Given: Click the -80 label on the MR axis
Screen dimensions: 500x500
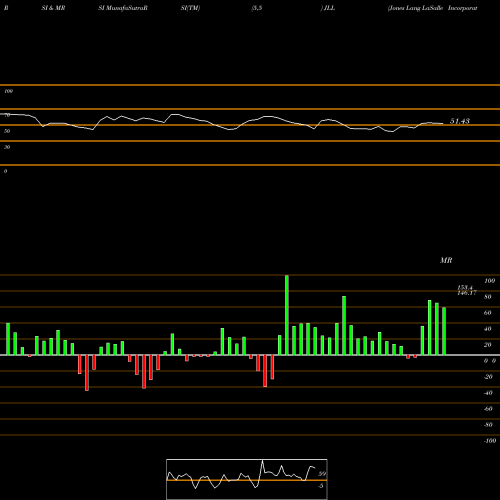Looking at the screenshot, I should 488,425.
